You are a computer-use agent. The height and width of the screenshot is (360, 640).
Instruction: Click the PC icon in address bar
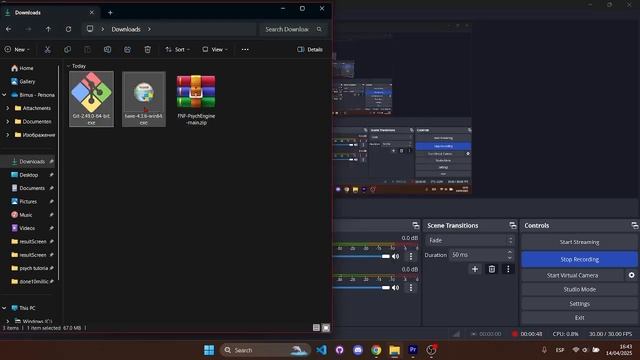tap(90, 29)
